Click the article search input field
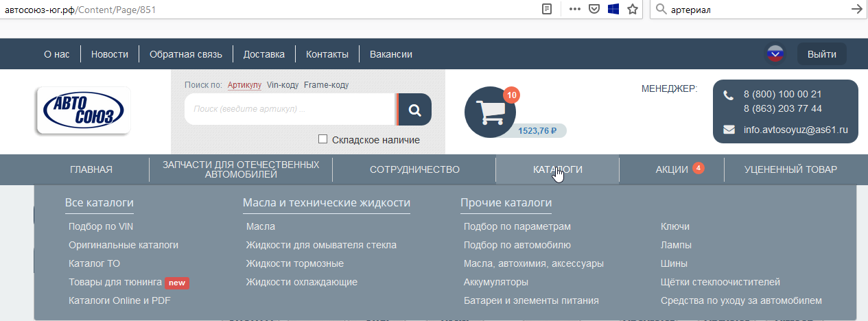The image size is (868, 321). tap(288, 109)
